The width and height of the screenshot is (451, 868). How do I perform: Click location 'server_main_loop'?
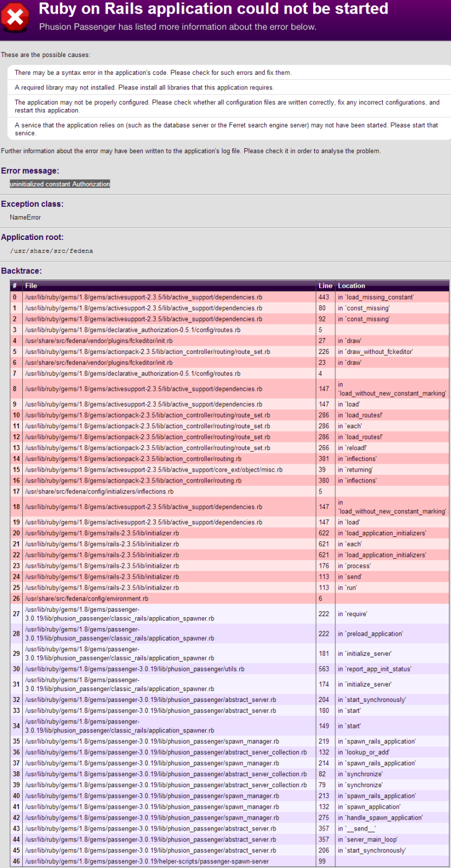coord(367,839)
